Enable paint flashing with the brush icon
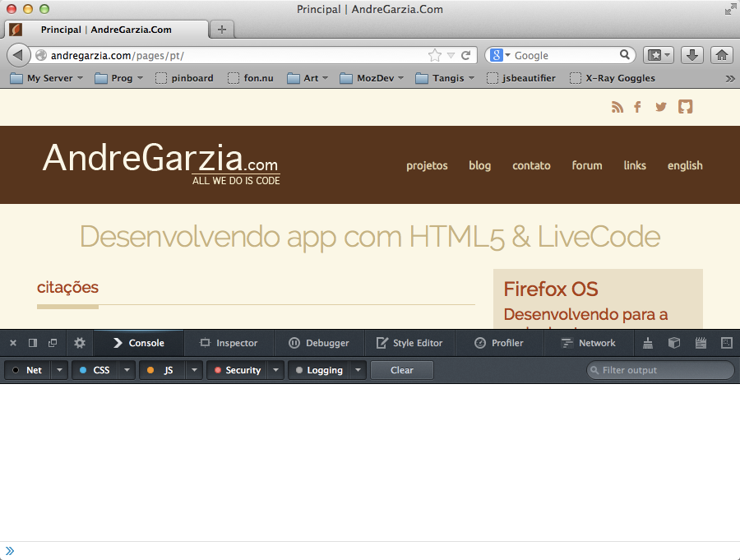The height and width of the screenshot is (560, 740). click(x=647, y=343)
